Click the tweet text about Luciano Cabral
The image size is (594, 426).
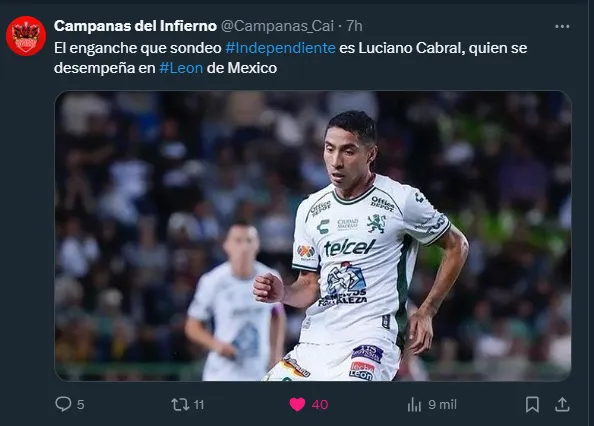[290, 58]
